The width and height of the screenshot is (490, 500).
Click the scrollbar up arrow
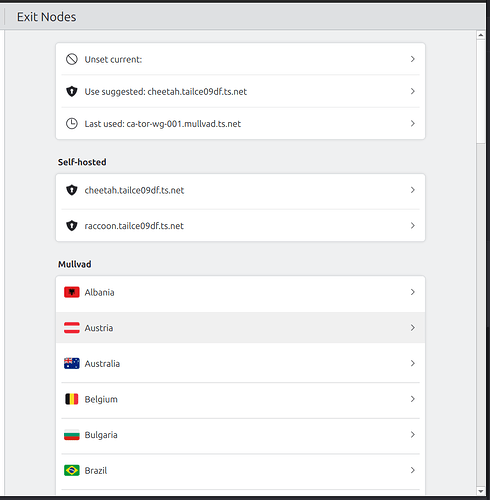(481, 35)
